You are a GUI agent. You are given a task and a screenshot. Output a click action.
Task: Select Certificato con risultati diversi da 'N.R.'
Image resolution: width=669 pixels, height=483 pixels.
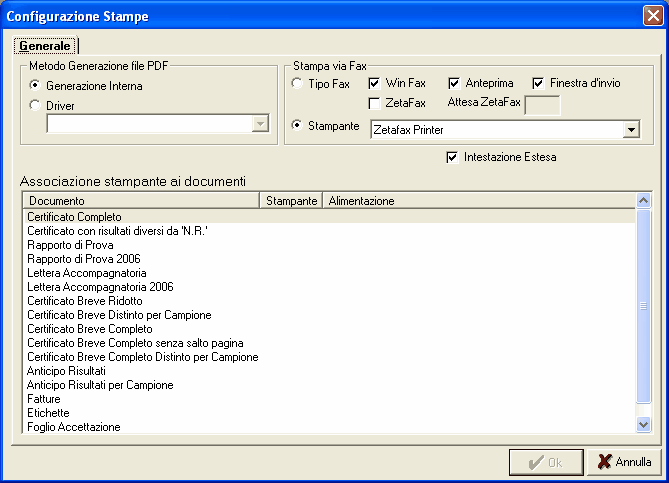pyautogui.click(x=330, y=231)
